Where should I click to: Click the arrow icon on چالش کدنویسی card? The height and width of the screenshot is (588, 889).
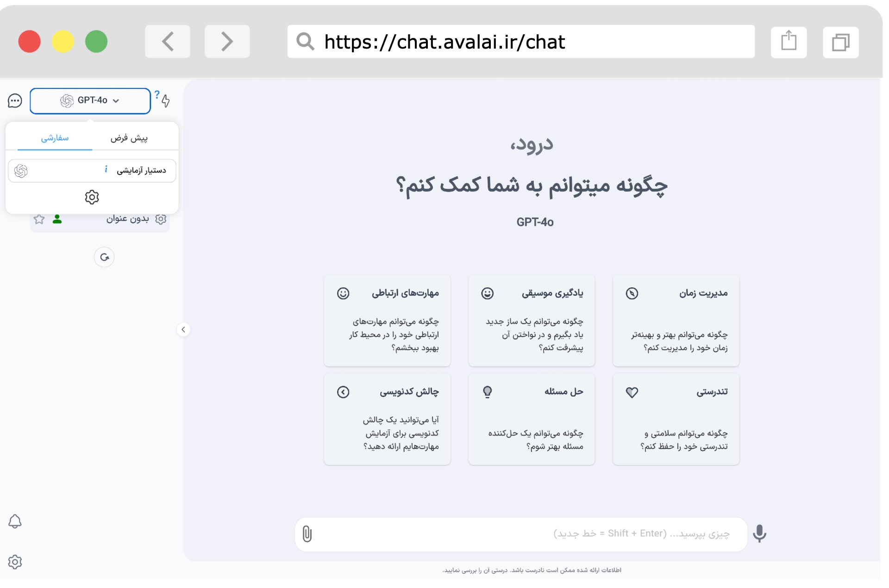point(343,392)
